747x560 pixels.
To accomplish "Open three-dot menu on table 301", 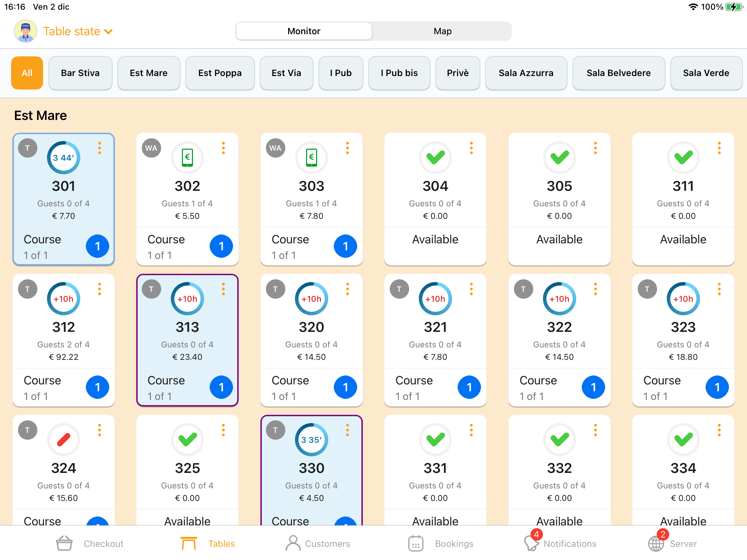I will coord(100,148).
